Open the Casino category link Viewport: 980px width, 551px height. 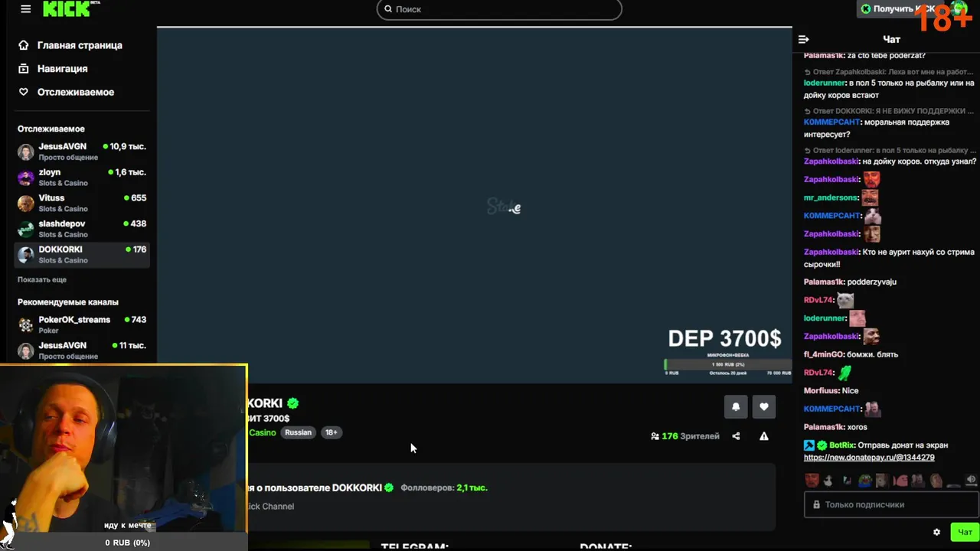coord(262,432)
